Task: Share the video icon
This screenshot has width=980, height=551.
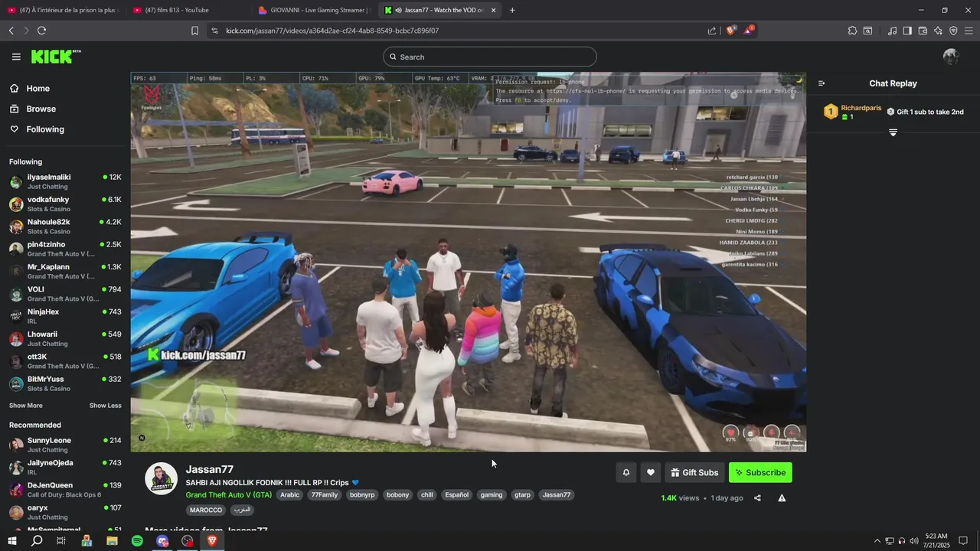Action: (757, 498)
